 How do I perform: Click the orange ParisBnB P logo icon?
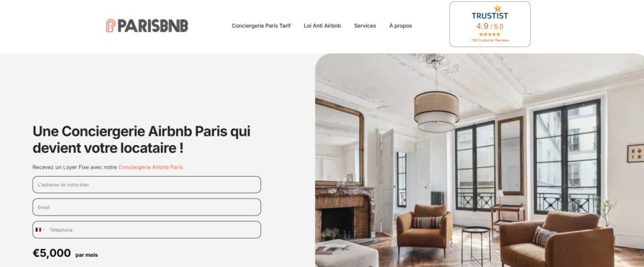tap(111, 25)
